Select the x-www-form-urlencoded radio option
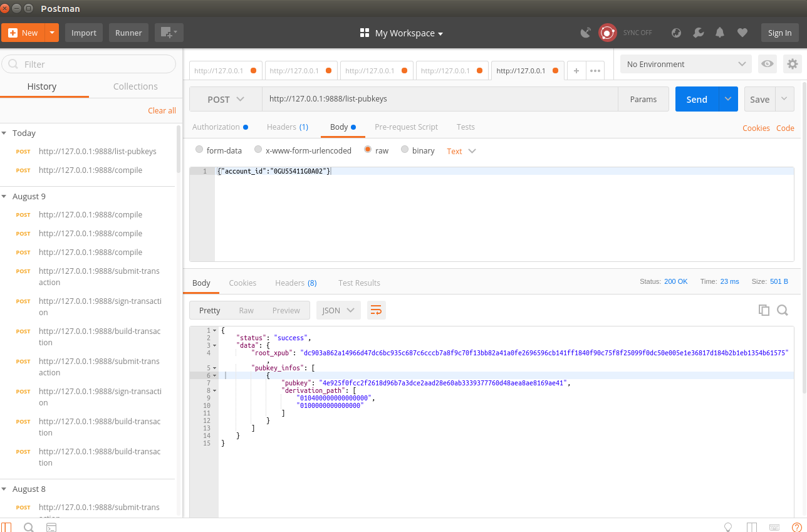 (x=258, y=150)
